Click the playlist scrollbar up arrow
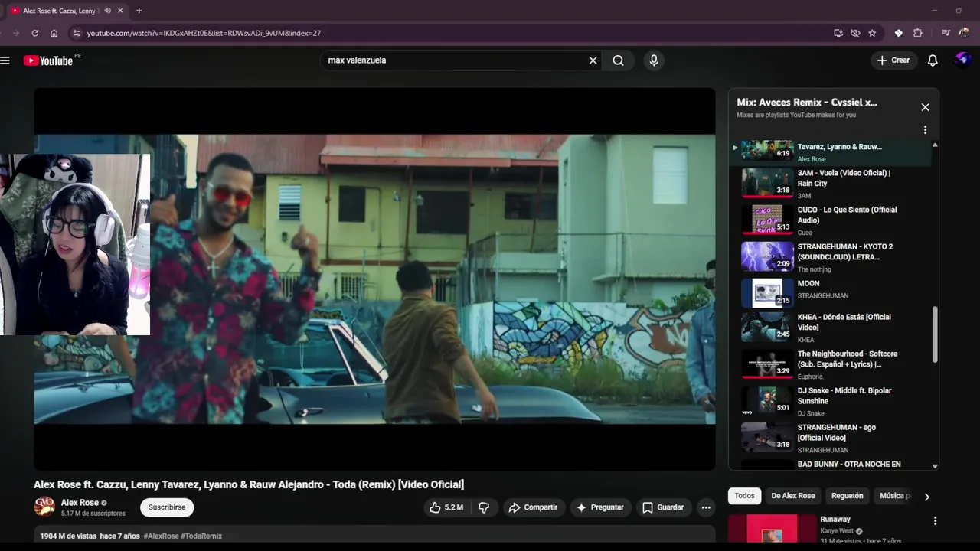Viewport: 980px width, 551px height. tap(935, 145)
